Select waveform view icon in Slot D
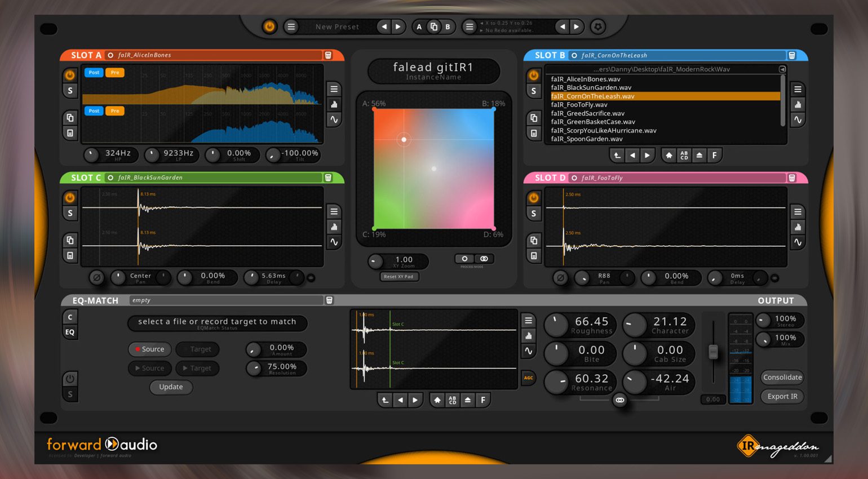Viewport: 868px width, 479px height. click(x=798, y=242)
